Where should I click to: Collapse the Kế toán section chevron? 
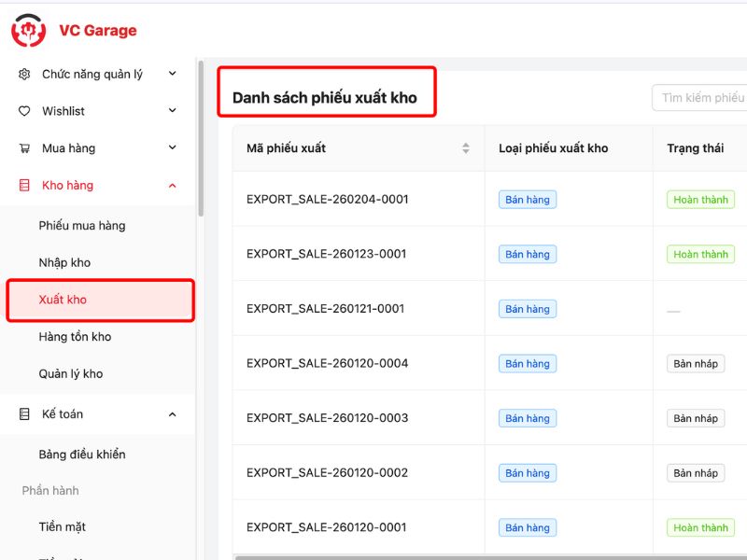[x=173, y=414]
